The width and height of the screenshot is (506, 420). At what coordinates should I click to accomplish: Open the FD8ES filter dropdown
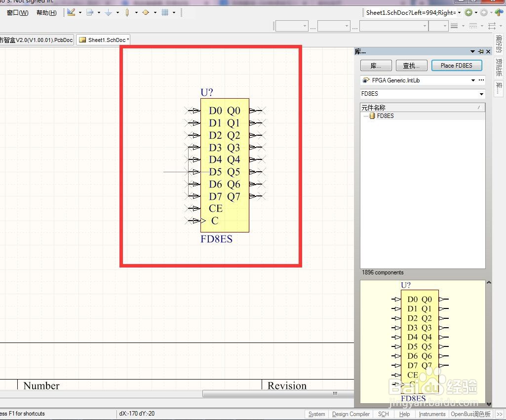[481, 94]
